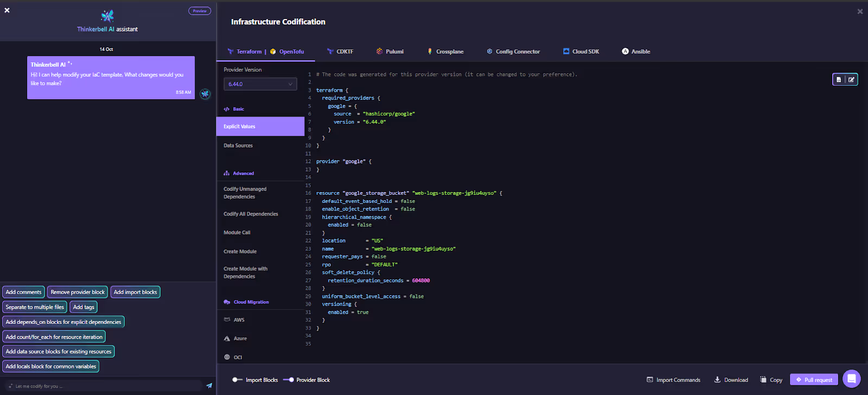Viewport: 868px width, 395px height.
Task: Create a Pull request
Action: [814, 380]
